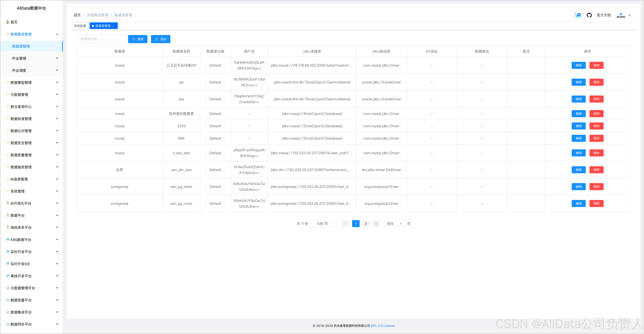Image resolution: width=644 pixels, height=334 pixels.
Task: Open the 10条/页 page size dropdown
Action: (x=324, y=224)
